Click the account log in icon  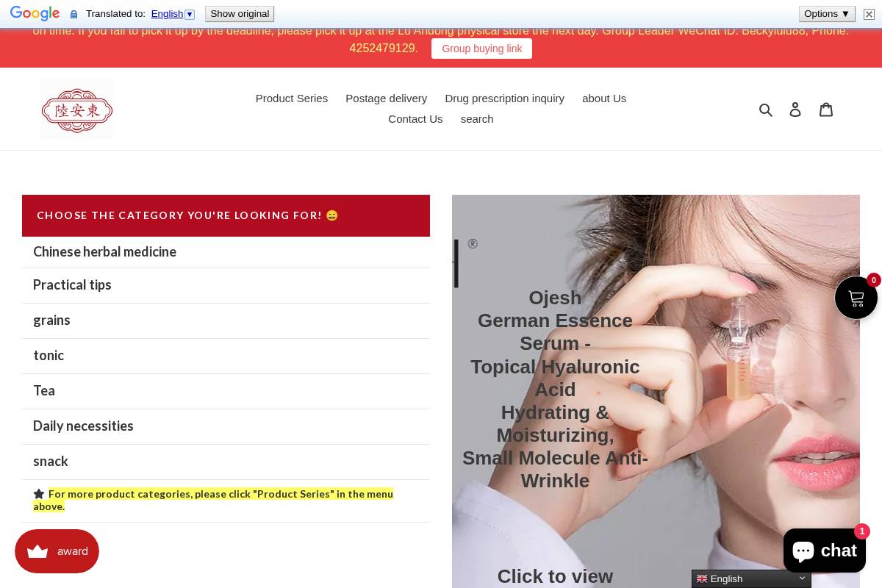click(x=795, y=109)
